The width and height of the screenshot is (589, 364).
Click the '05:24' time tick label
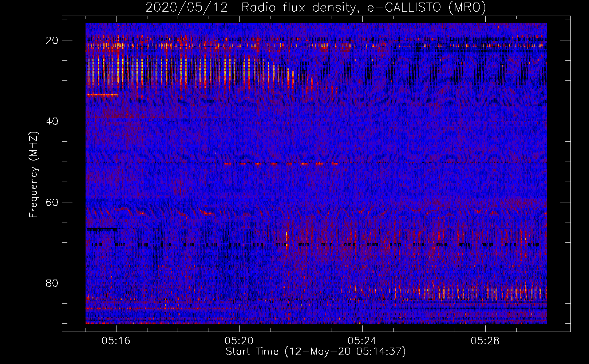[362, 341]
